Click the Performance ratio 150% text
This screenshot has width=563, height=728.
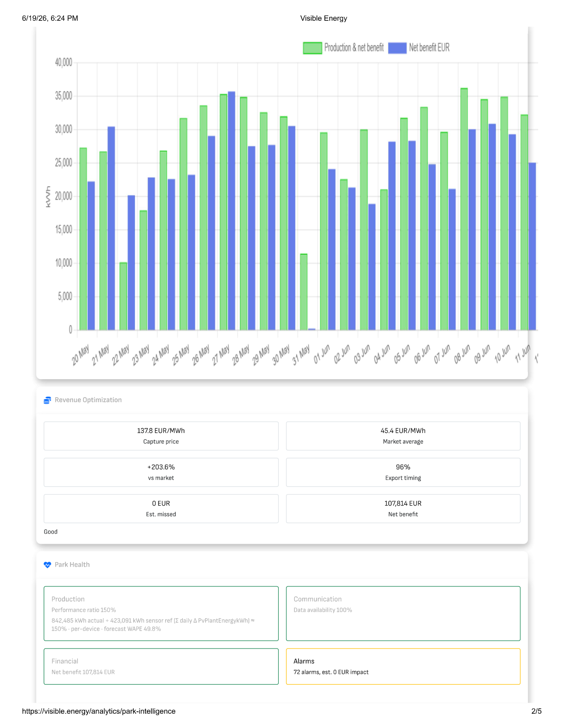click(84, 610)
